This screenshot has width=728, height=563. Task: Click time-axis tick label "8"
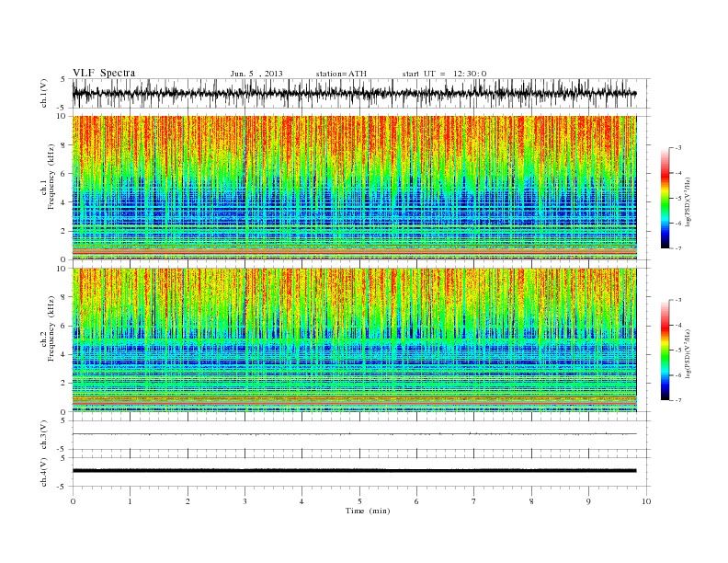click(531, 501)
